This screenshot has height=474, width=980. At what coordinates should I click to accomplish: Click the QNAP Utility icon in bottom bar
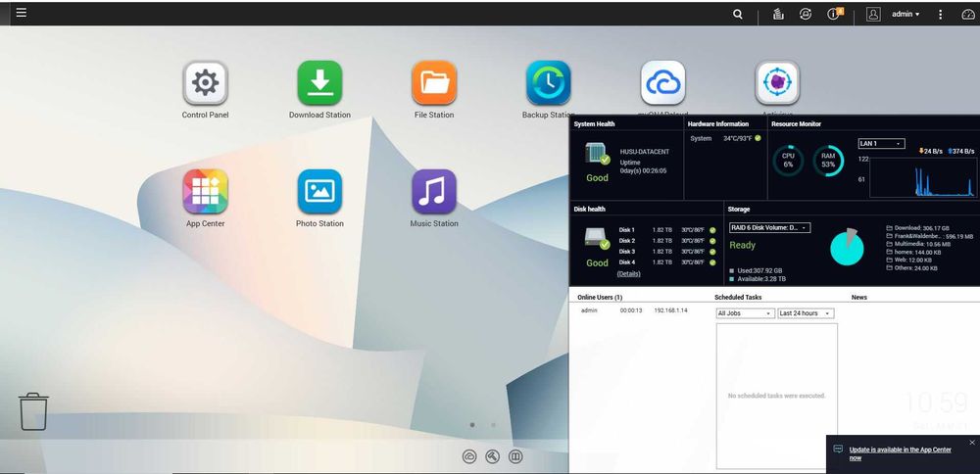[493, 456]
